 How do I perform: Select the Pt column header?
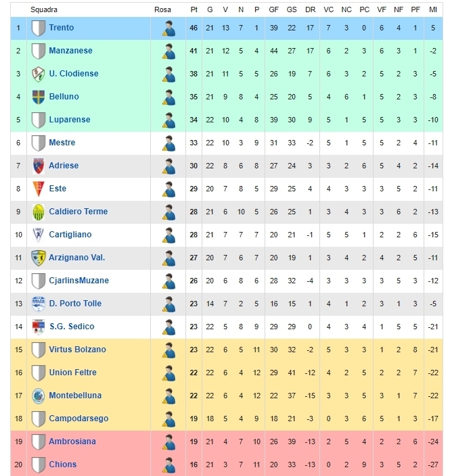(194, 9)
